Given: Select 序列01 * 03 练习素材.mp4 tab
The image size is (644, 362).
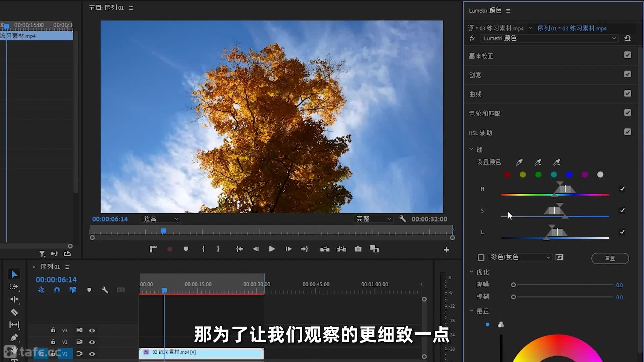Looking at the screenshot, I should (x=572, y=28).
